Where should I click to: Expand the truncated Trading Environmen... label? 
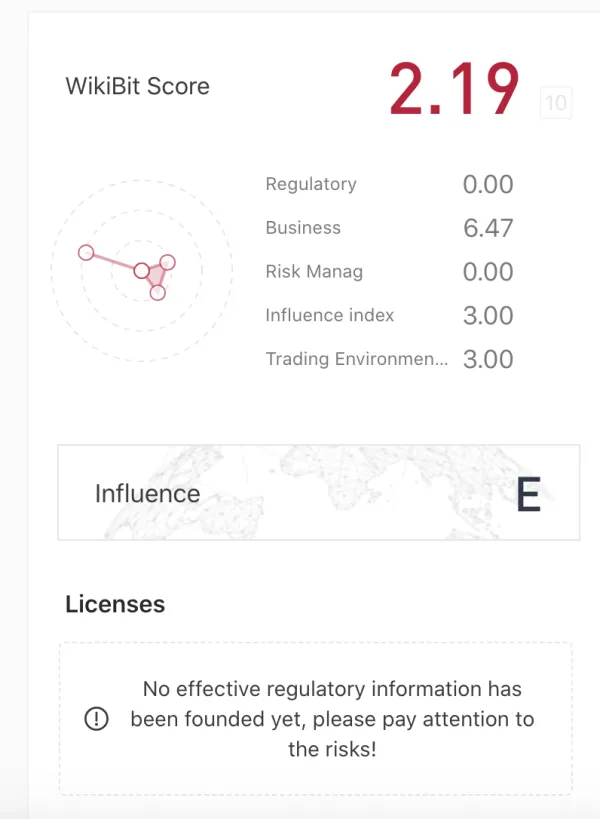pyautogui.click(x=355, y=359)
